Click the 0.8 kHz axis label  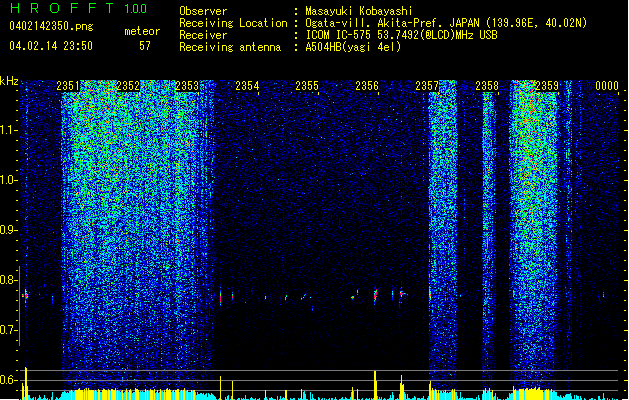[x=9, y=280]
